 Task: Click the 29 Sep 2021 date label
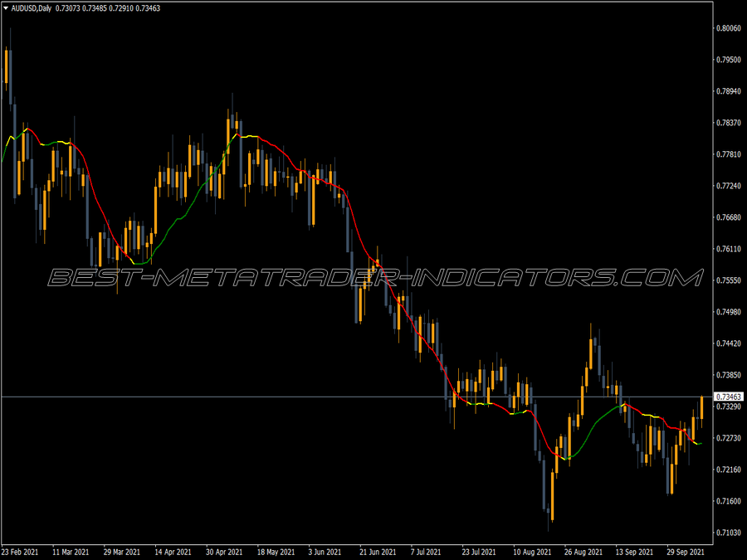click(686, 552)
